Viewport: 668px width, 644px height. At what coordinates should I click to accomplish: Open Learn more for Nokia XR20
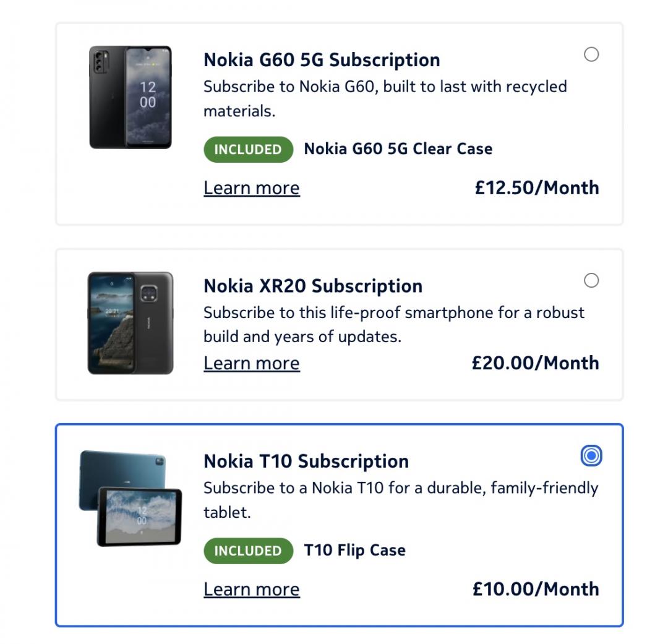point(251,363)
